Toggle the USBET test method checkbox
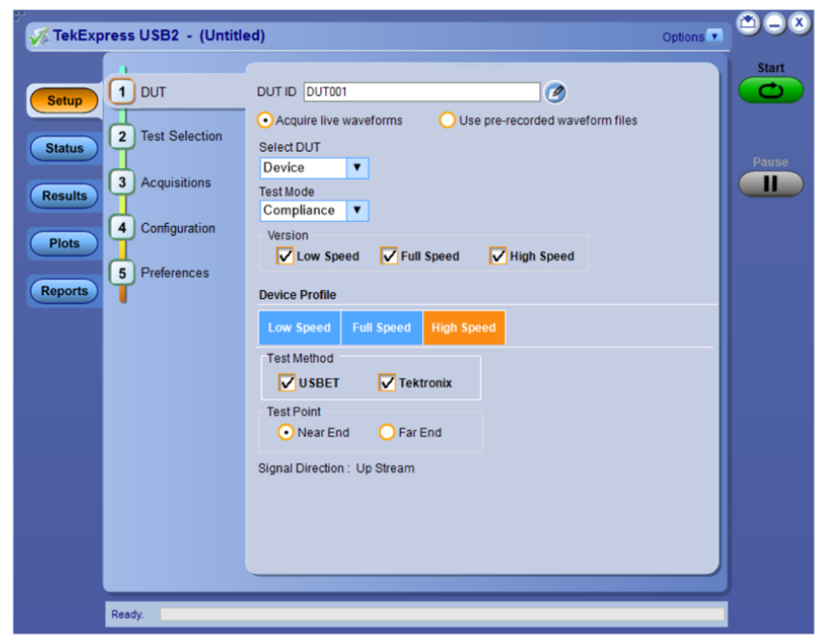The image size is (826, 644). point(288,383)
